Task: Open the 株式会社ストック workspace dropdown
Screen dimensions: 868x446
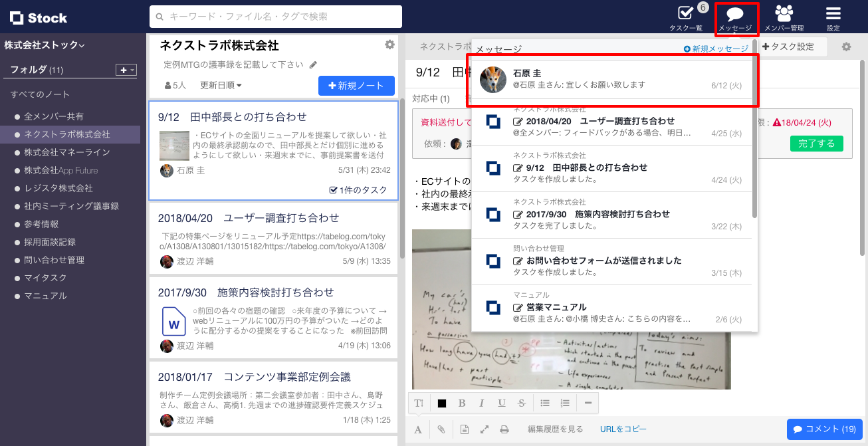Action: coord(42,45)
